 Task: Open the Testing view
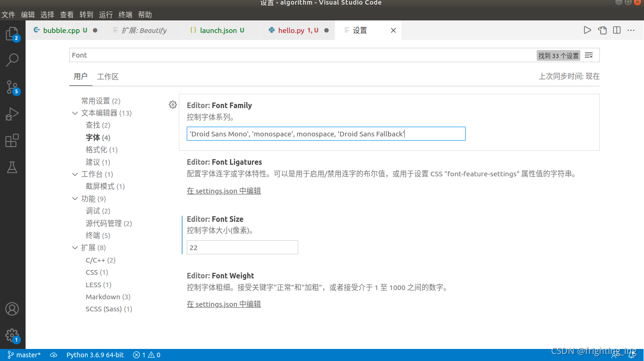pyautogui.click(x=13, y=167)
